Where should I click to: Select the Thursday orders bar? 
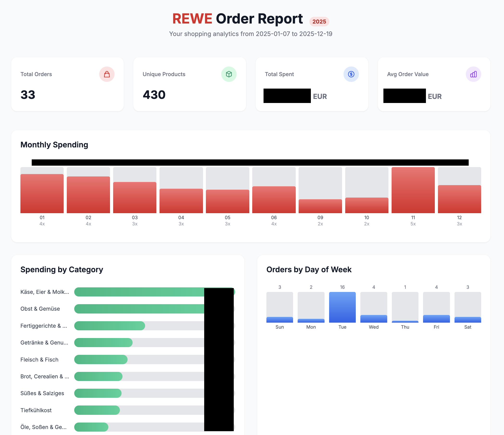click(405, 321)
